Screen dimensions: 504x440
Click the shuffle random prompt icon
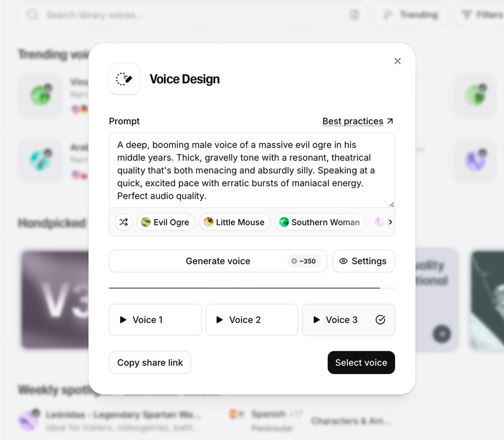[x=124, y=222]
